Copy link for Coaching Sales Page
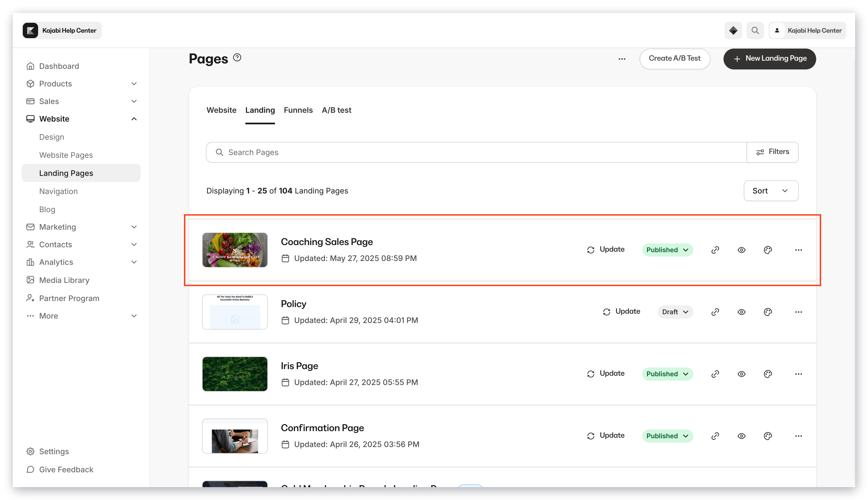This screenshot has width=868, height=500. coord(715,250)
